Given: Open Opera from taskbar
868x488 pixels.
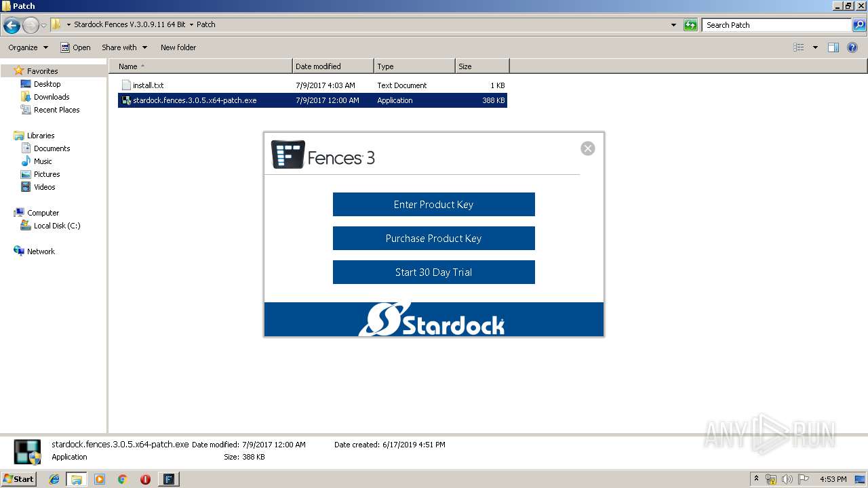Looking at the screenshot, I should 145,479.
